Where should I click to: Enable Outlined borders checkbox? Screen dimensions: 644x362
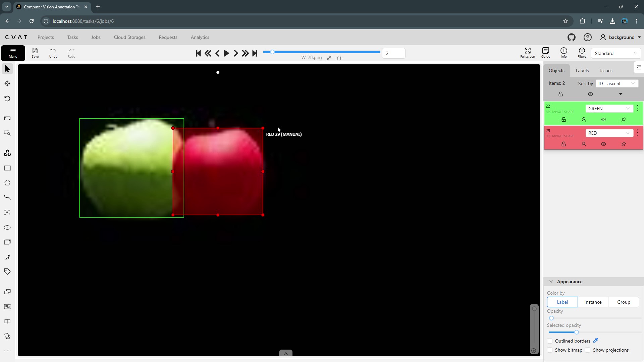[x=550, y=341]
